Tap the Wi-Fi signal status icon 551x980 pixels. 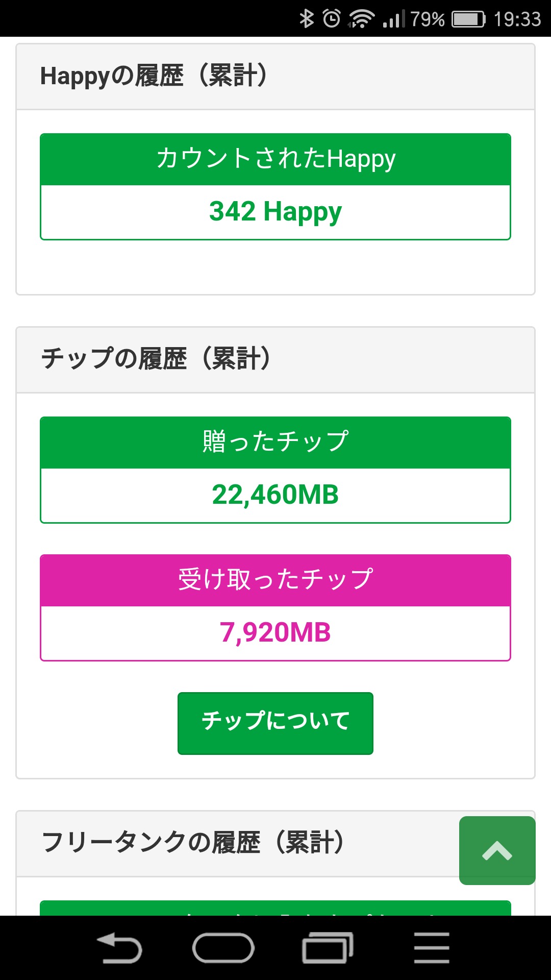click(x=361, y=19)
